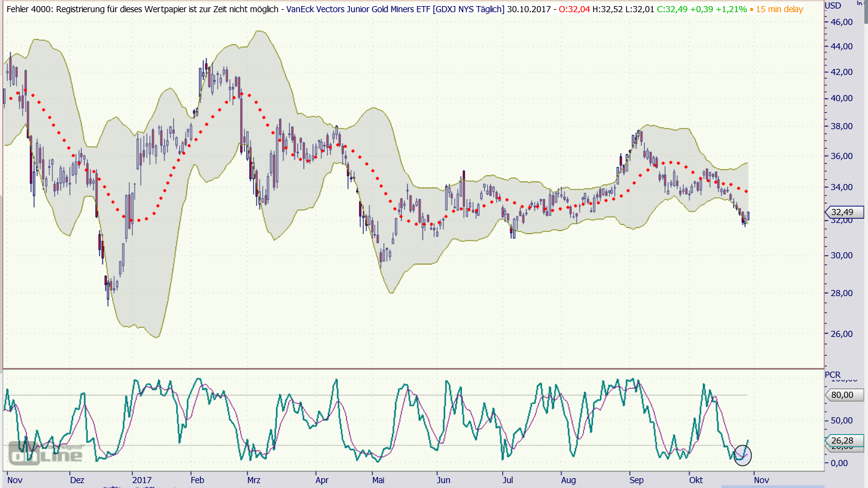Click the low value L:32,01

pyautogui.click(x=641, y=9)
